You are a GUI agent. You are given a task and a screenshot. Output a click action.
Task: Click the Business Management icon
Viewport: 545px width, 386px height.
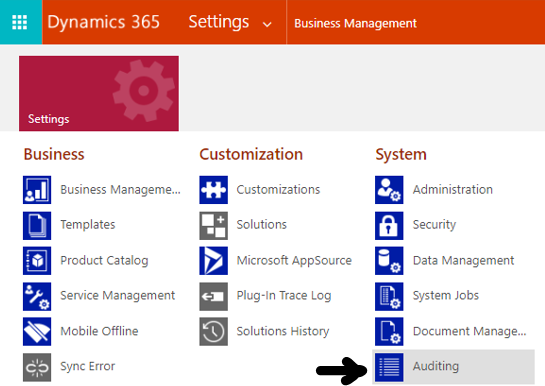click(x=37, y=190)
